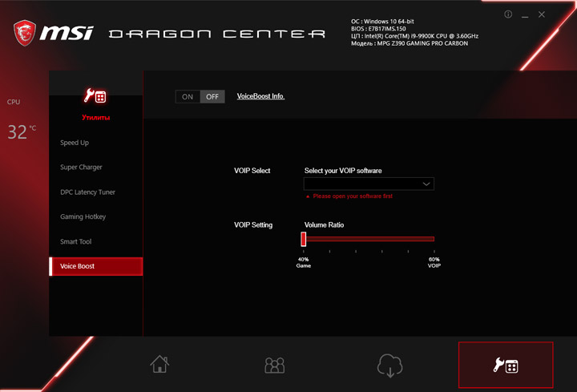The height and width of the screenshot is (392, 577).
Task: Select Voice Boost in the sidebar
Action: click(95, 266)
